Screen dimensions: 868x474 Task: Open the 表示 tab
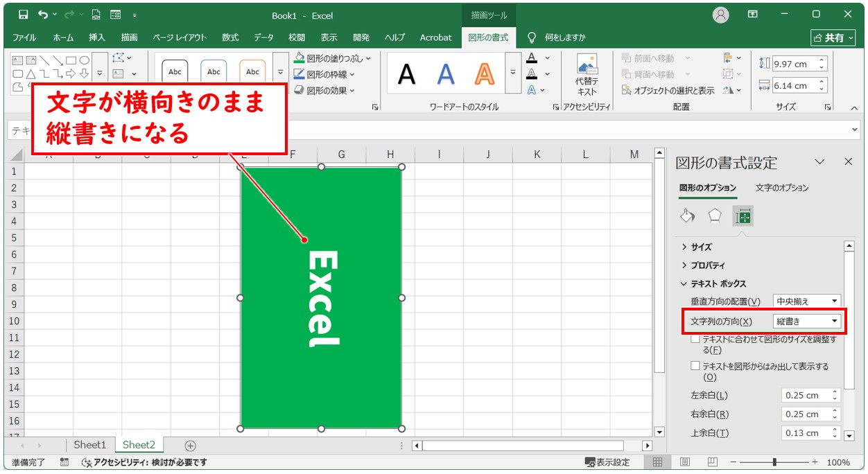329,37
